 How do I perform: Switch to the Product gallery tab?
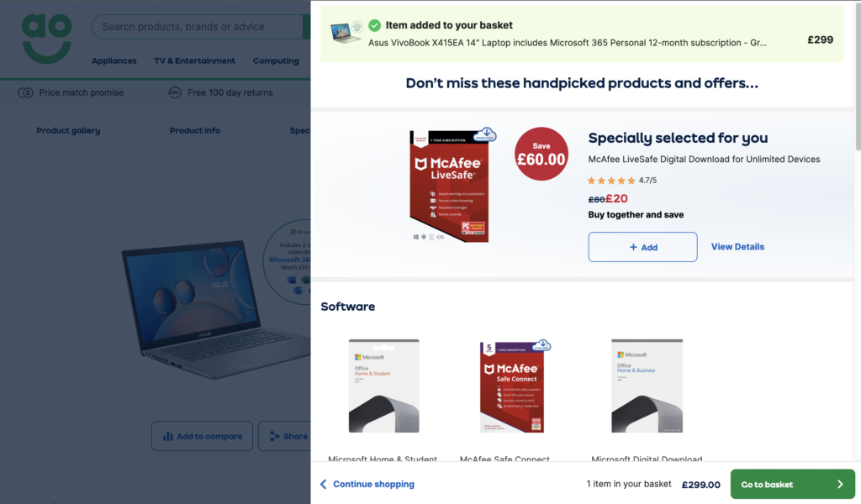point(68,130)
